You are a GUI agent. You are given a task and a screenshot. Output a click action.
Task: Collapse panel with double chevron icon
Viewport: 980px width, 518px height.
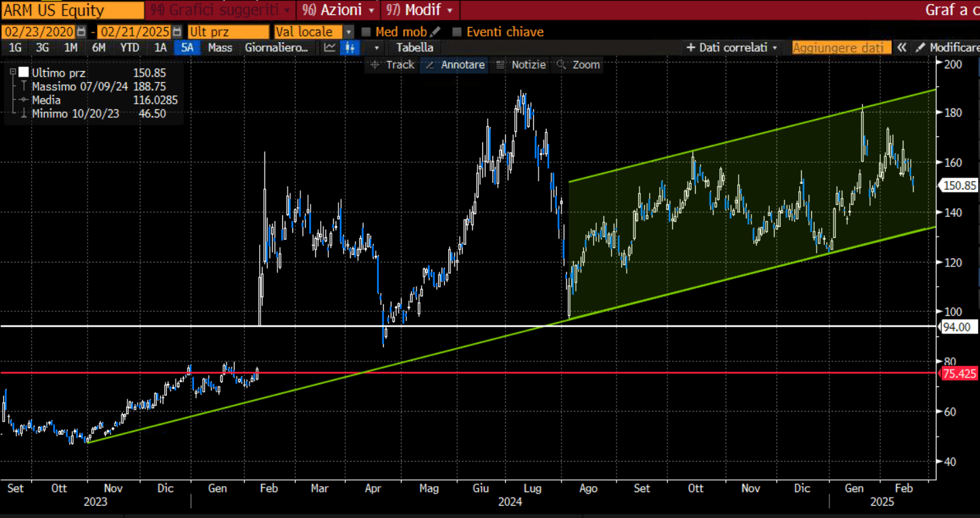click(901, 47)
